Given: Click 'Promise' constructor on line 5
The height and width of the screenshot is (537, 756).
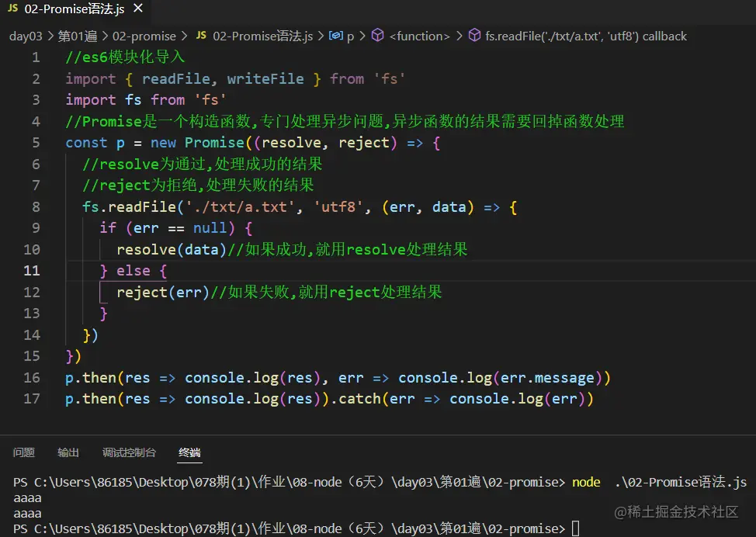Looking at the screenshot, I should (214, 143).
